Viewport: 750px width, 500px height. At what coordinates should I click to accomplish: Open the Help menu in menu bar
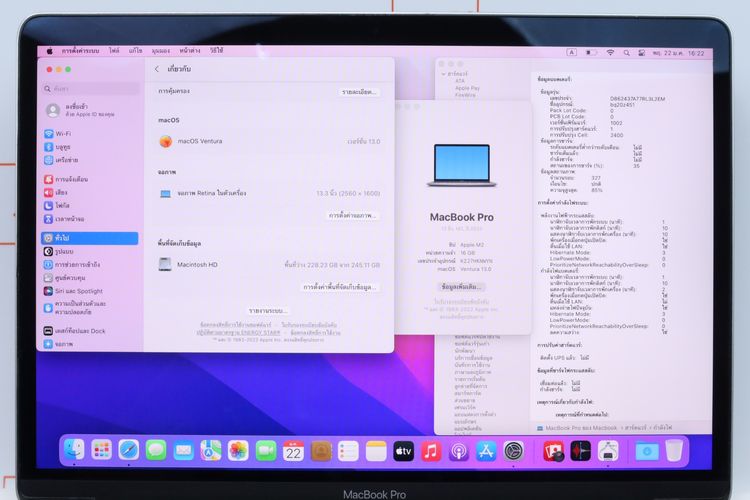pos(216,51)
